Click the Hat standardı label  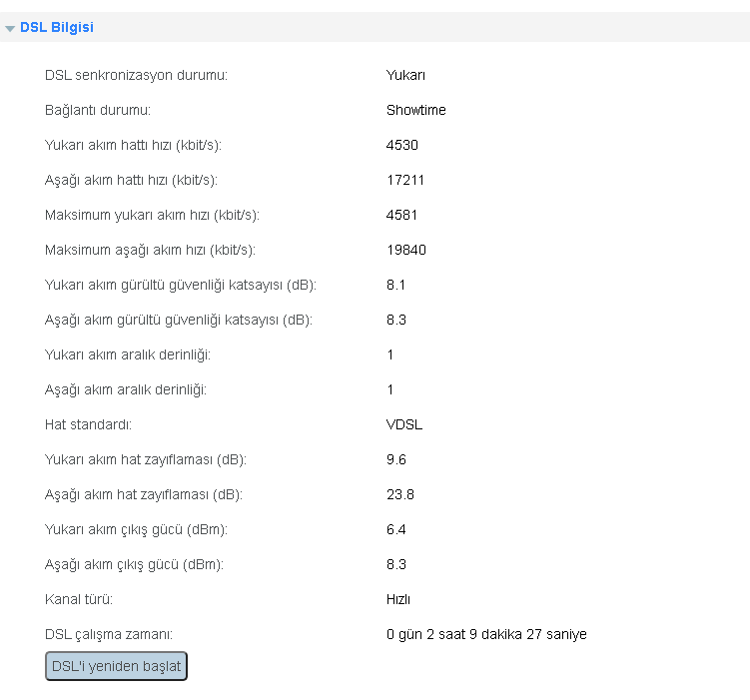(88, 424)
